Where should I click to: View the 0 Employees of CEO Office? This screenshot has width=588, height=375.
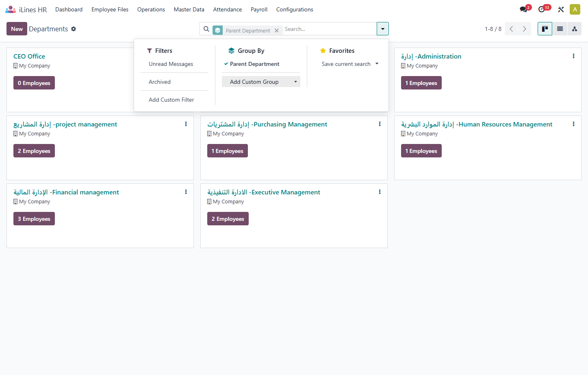pyautogui.click(x=34, y=83)
